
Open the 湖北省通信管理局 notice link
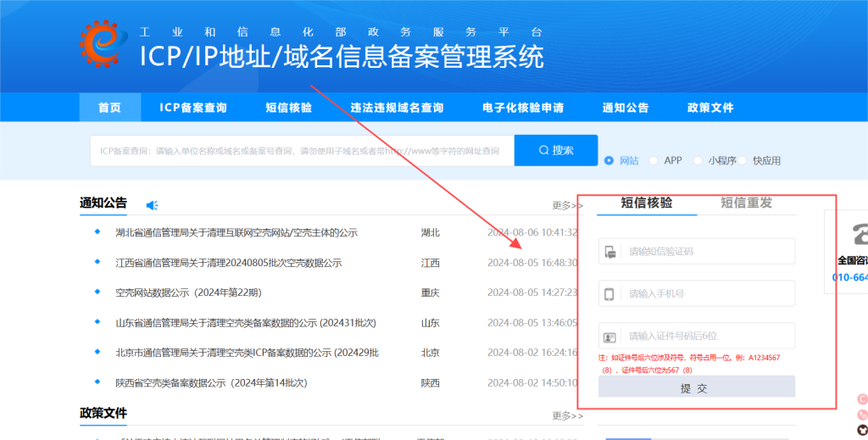[x=236, y=232]
